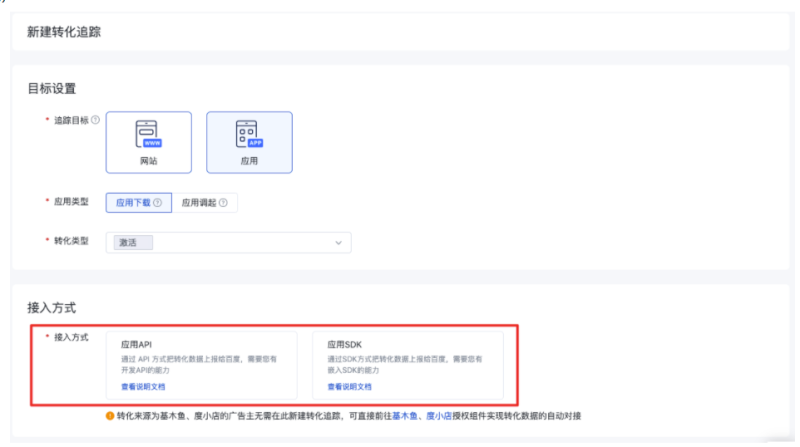The width and height of the screenshot is (800, 447).
Task: Click the 接入方式 section heading
Action: pyautogui.click(x=52, y=308)
